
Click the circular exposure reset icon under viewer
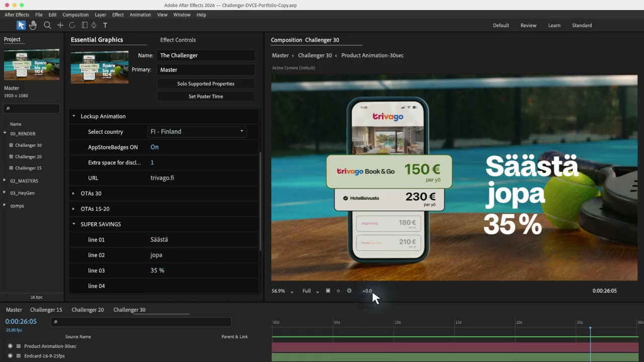pos(349,291)
